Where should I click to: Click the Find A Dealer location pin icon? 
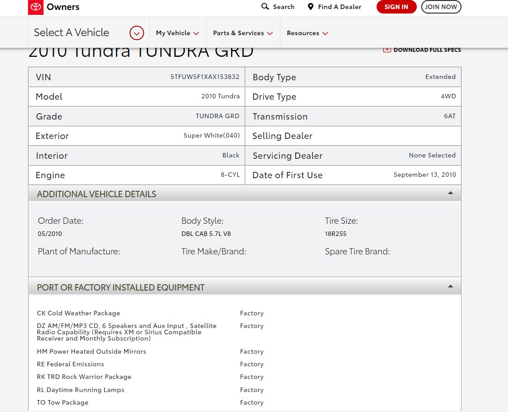pos(310,7)
